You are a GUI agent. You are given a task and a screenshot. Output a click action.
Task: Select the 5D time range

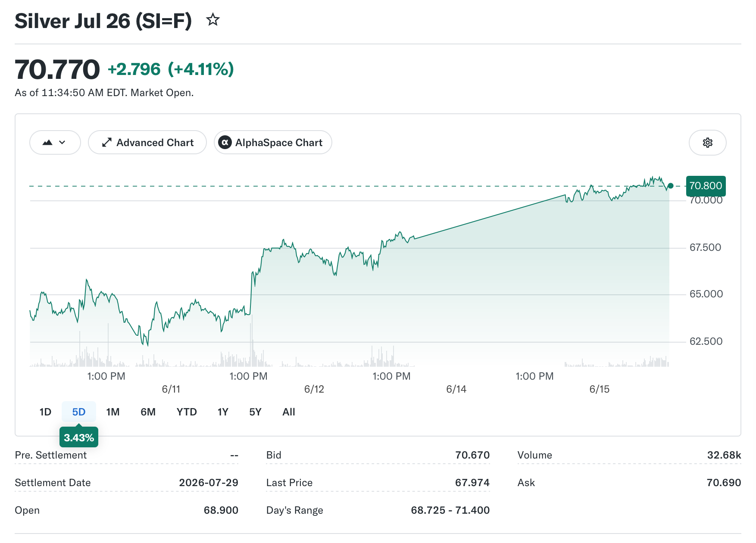click(78, 412)
